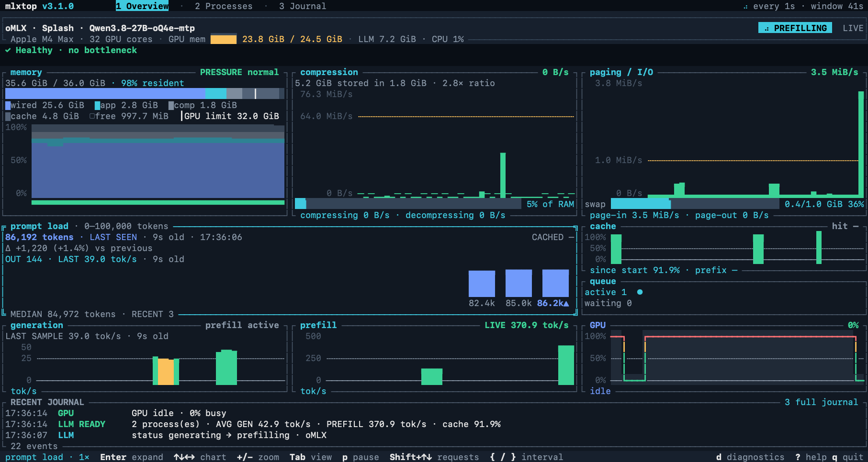Image resolution: width=868 pixels, height=462 pixels.
Task: Click the free memory legend box
Action: 92,116
